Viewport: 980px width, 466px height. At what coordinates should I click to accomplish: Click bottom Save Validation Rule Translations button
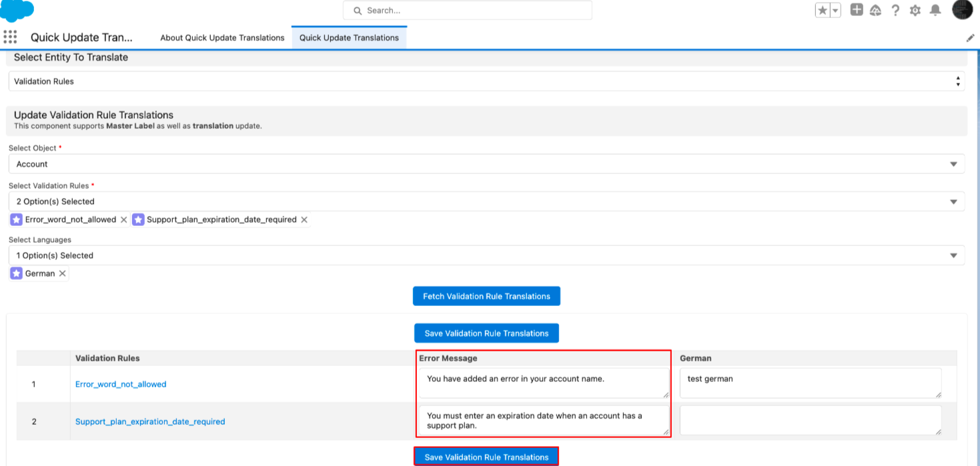(486, 457)
